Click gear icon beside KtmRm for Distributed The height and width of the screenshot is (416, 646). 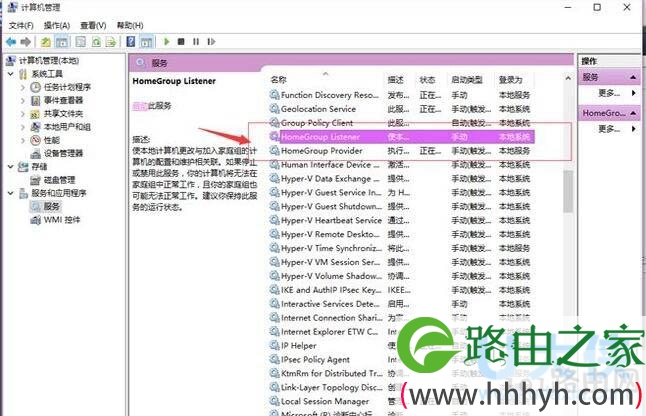click(274, 373)
